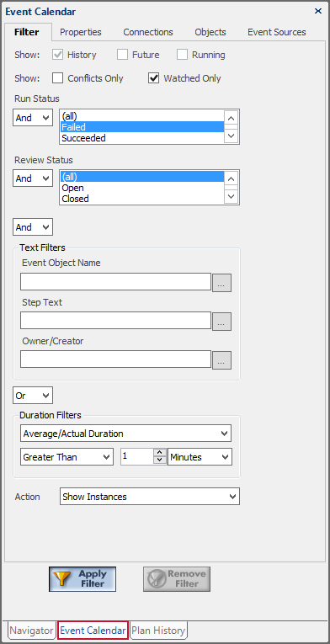Decrease the duration value with down spinner
The height and width of the screenshot is (644, 330).
160,460
